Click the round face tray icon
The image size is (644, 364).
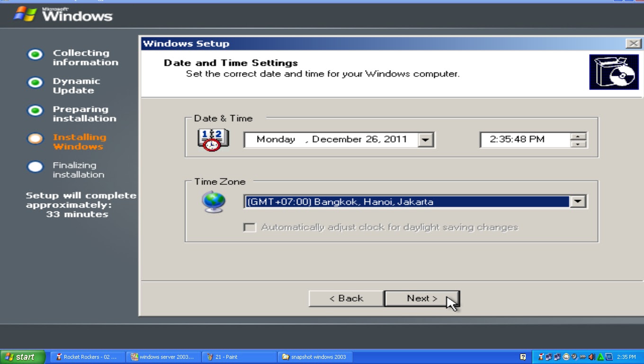tap(566, 357)
